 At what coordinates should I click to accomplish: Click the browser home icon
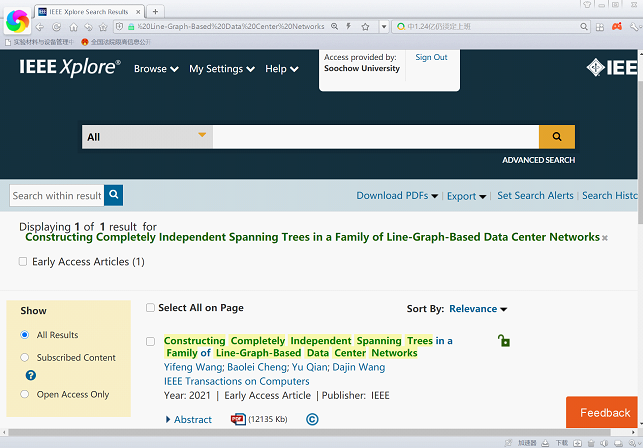pos(73,27)
